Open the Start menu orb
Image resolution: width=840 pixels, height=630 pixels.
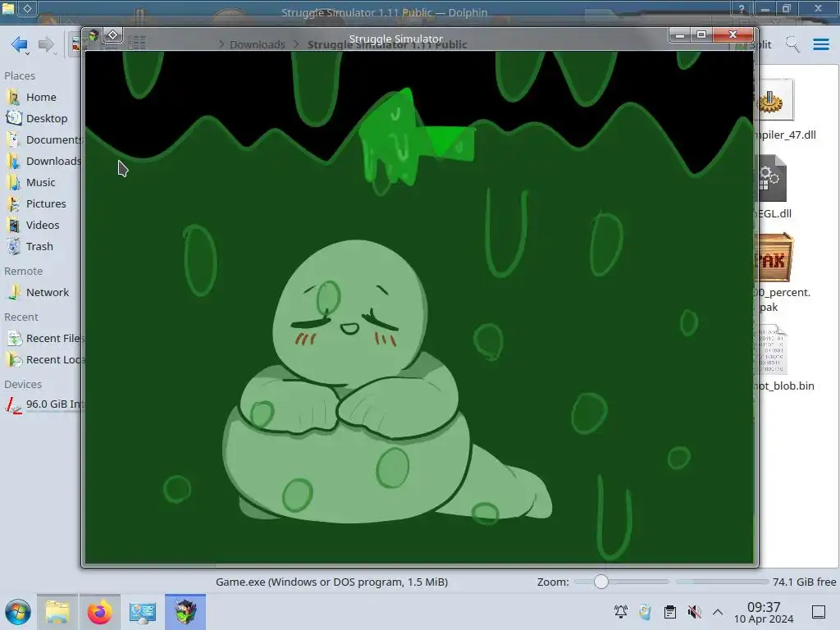click(x=18, y=612)
